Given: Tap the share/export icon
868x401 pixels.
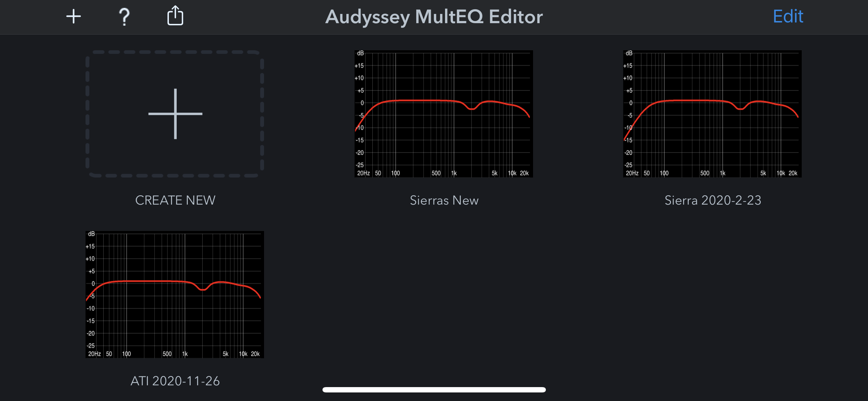Looking at the screenshot, I should click(175, 16).
